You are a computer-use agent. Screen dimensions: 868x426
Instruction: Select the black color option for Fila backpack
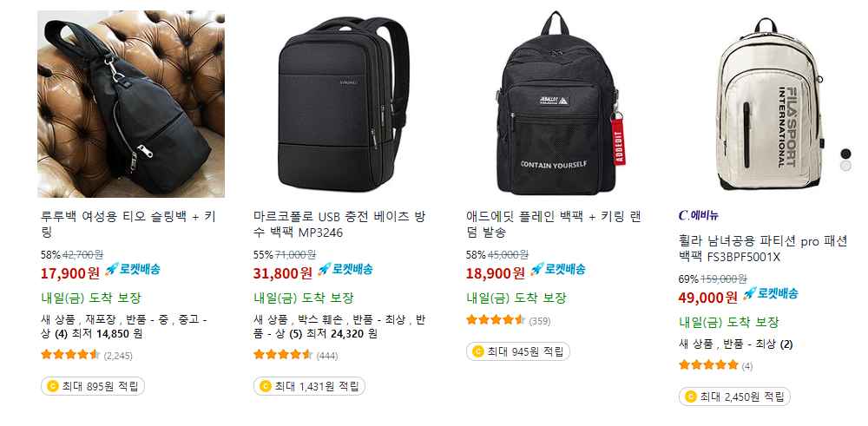845,154
